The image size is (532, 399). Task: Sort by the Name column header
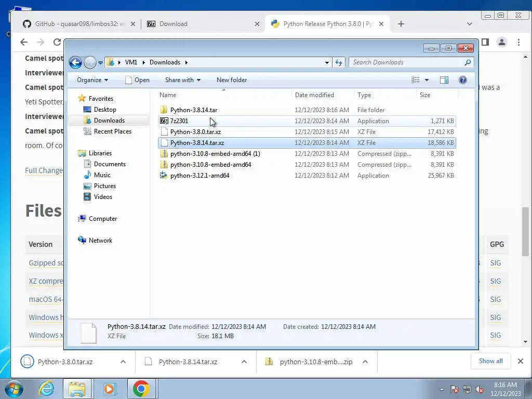[168, 95]
